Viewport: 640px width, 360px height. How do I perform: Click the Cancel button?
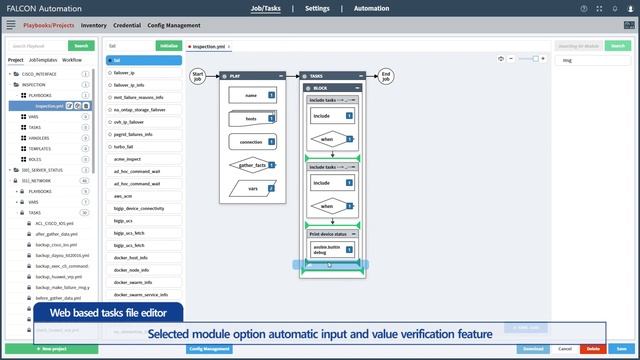(x=565, y=349)
